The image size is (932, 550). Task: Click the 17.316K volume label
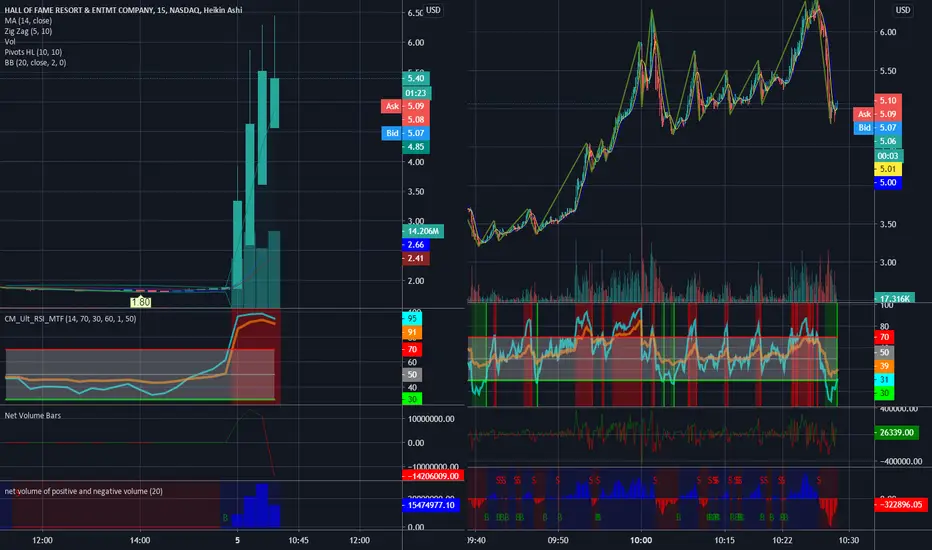coord(895,298)
